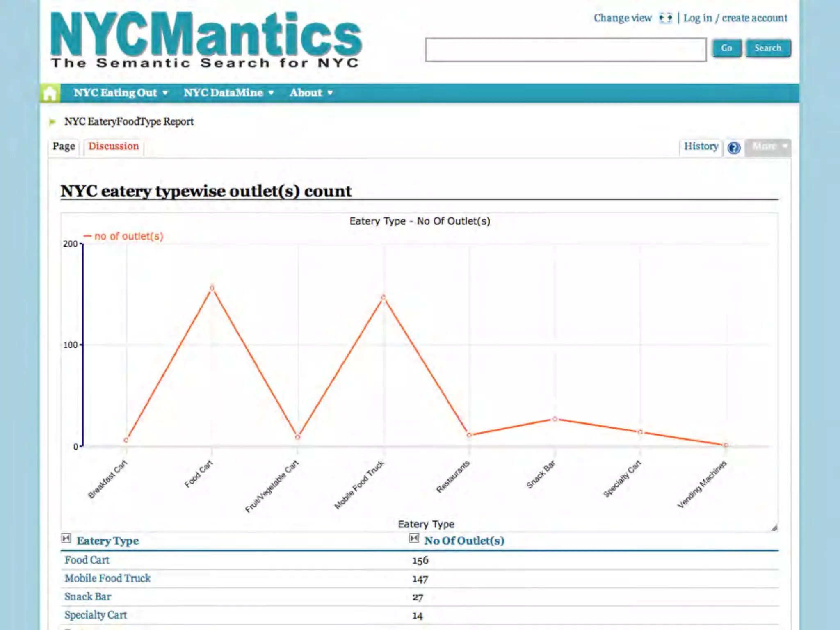This screenshot has width=840, height=630.
Task: Click sort icon beside Eatery Type column
Action: point(66,538)
